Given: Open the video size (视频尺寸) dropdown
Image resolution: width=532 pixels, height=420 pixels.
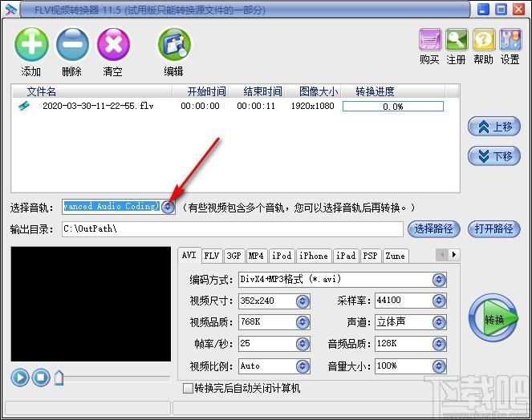Looking at the screenshot, I should pyautogui.click(x=303, y=301).
